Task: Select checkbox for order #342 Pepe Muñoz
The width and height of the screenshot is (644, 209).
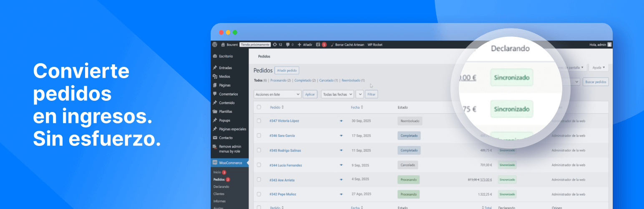Action: click(x=259, y=194)
